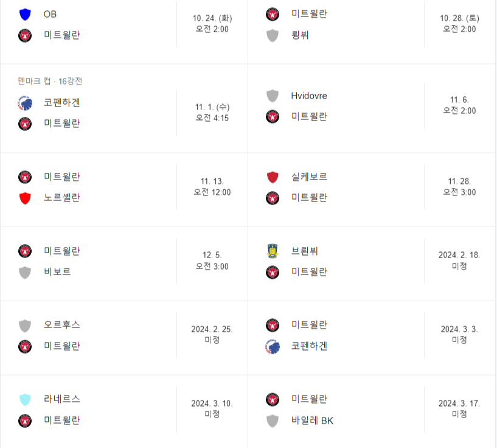Select the Hvidovre gray crest icon
This screenshot has width=497, height=448.
click(272, 96)
